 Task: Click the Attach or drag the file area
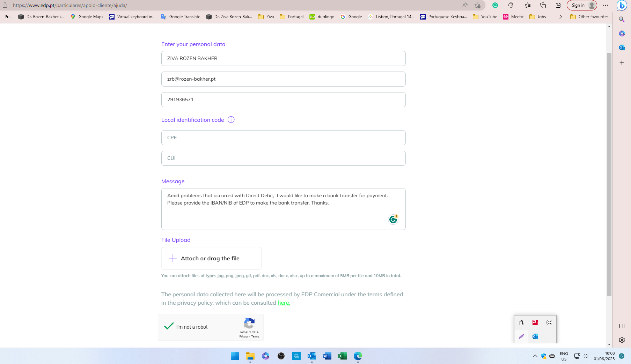click(x=211, y=258)
